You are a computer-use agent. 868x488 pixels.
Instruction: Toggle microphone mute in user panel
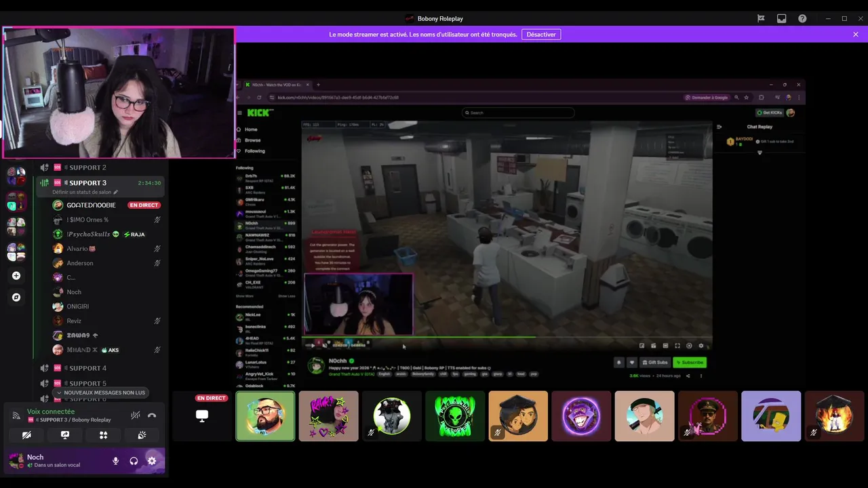tap(115, 461)
